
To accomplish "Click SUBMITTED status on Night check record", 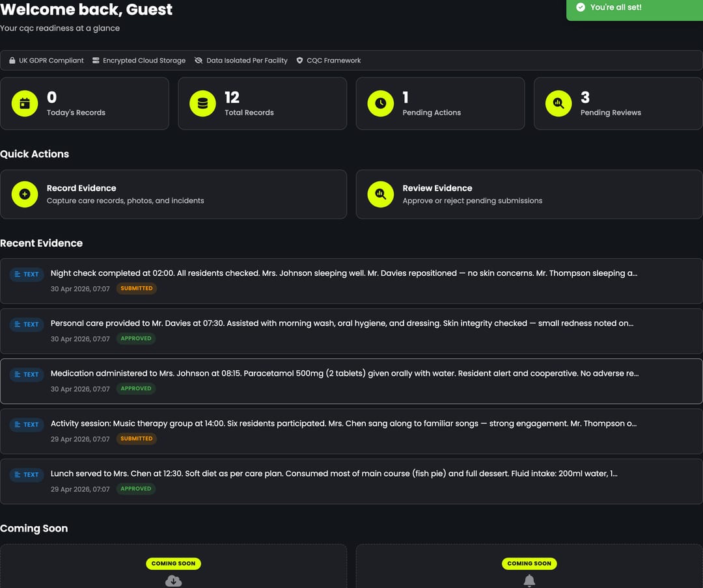I will pyautogui.click(x=136, y=288).
